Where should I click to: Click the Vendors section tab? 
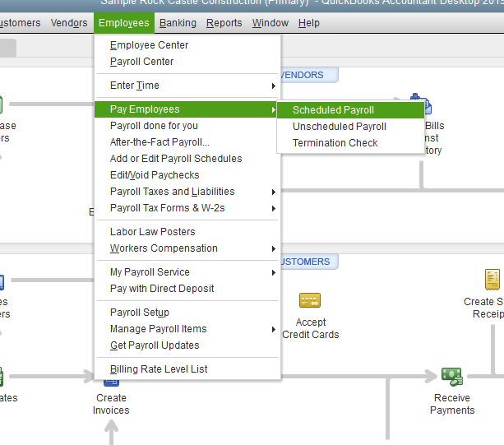click(x=309, y=75)
